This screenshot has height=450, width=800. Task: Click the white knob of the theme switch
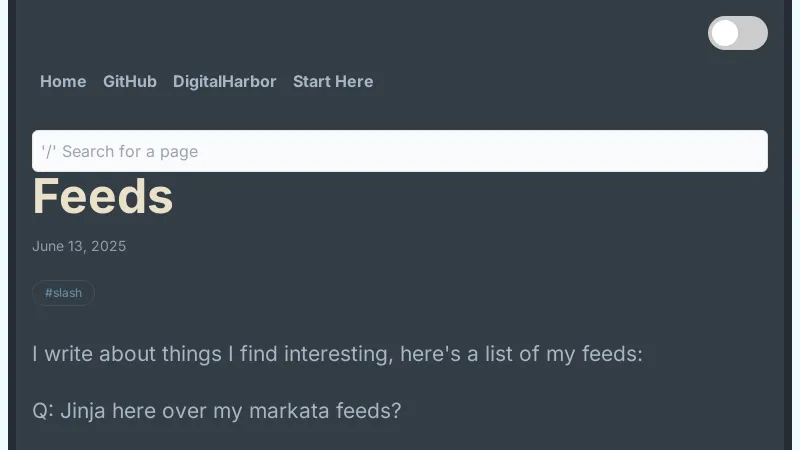click(x=726, y=33)
